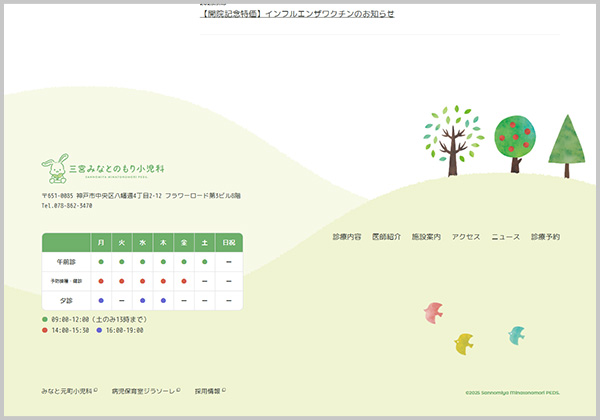Click the leafy brown tree illustration
Image resolution: width=600 pixels, height=420 pixels.
(x=453, y=135)
